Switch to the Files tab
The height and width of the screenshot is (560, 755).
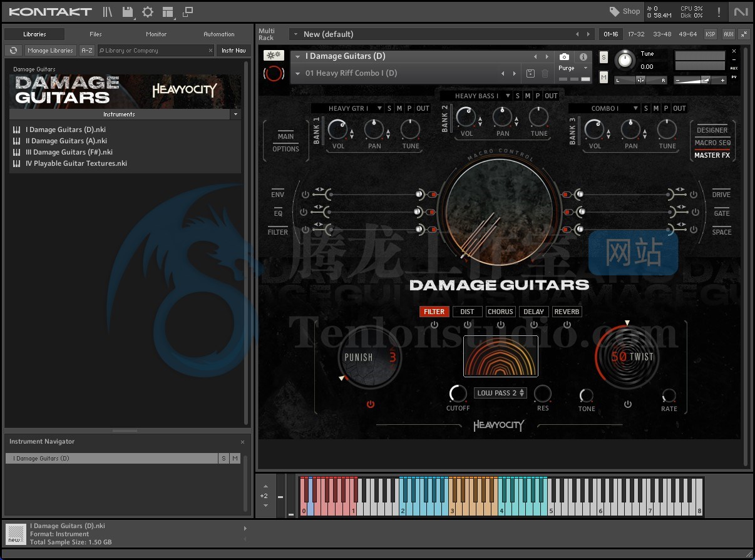(96, 34)
